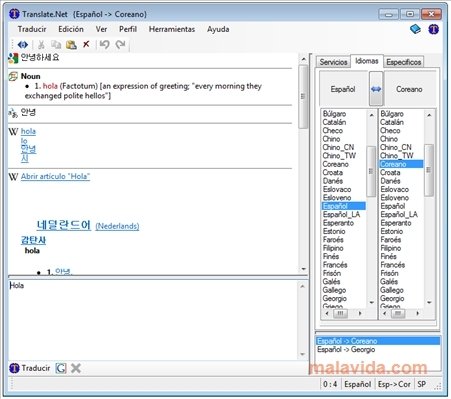Open the Ayuda menu

pyautogui.click(x=218, y=29)
